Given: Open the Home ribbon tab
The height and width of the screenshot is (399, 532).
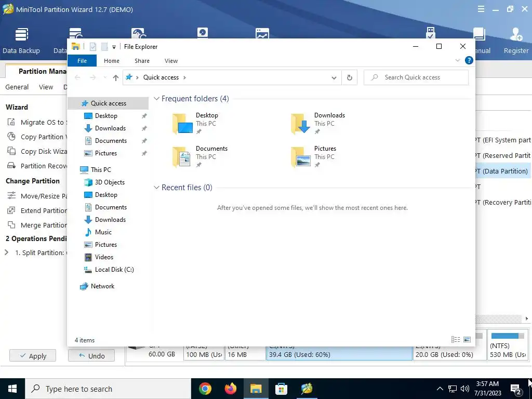Looking at the screenshot, I should click(x=112, y=61).
